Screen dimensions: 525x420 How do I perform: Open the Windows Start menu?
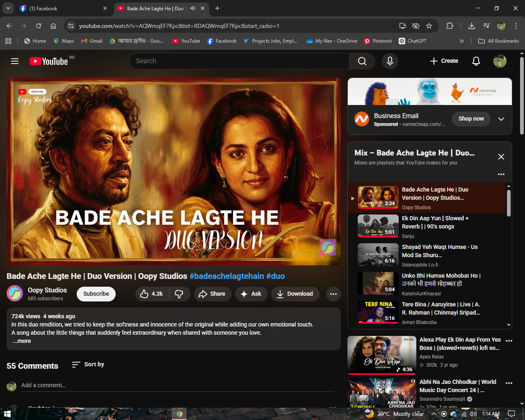pyautogui.click(x=7, y=414)
